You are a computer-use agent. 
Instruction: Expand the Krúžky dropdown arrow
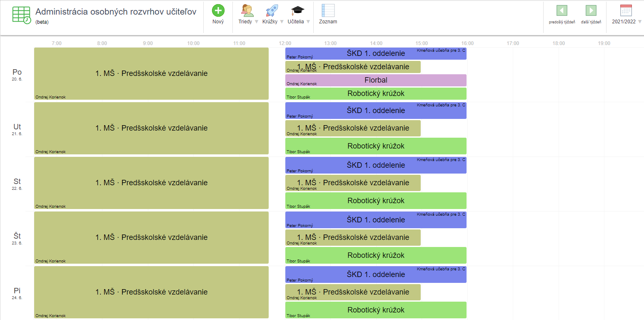[282, 22]
